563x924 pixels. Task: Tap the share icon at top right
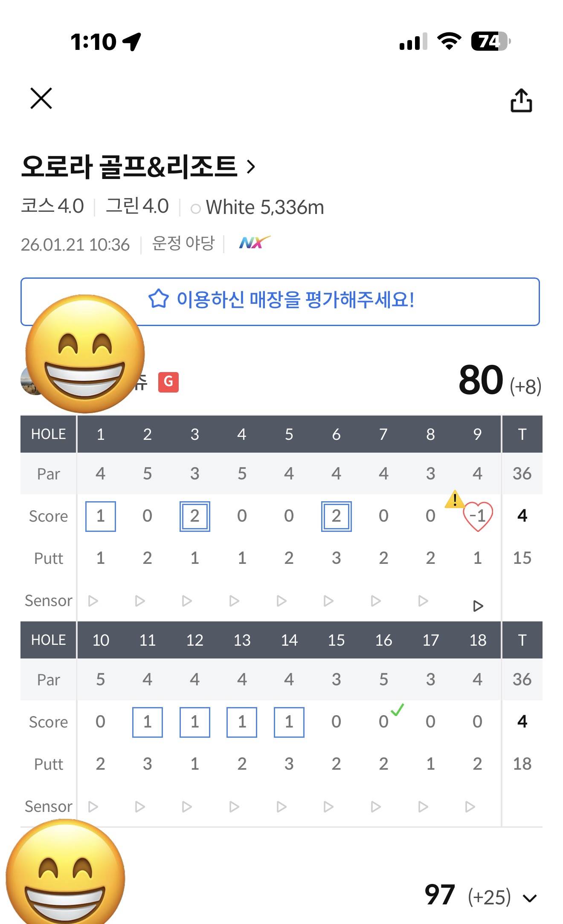521,101
